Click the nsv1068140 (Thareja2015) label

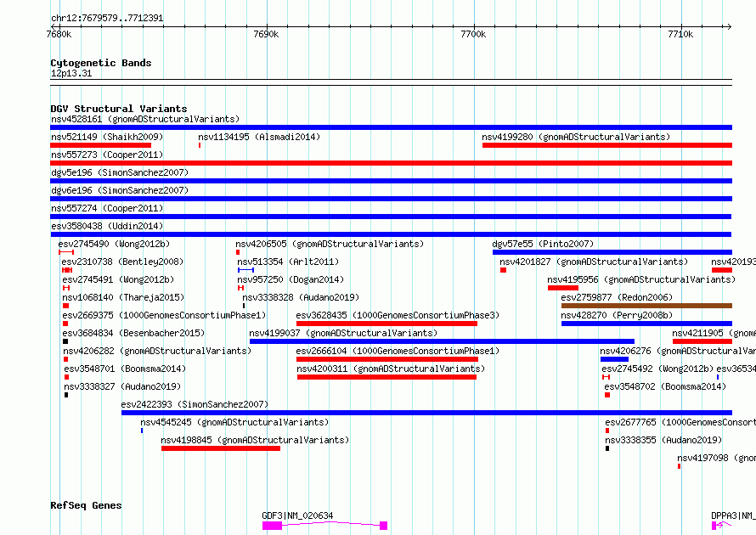pos(123,297)
